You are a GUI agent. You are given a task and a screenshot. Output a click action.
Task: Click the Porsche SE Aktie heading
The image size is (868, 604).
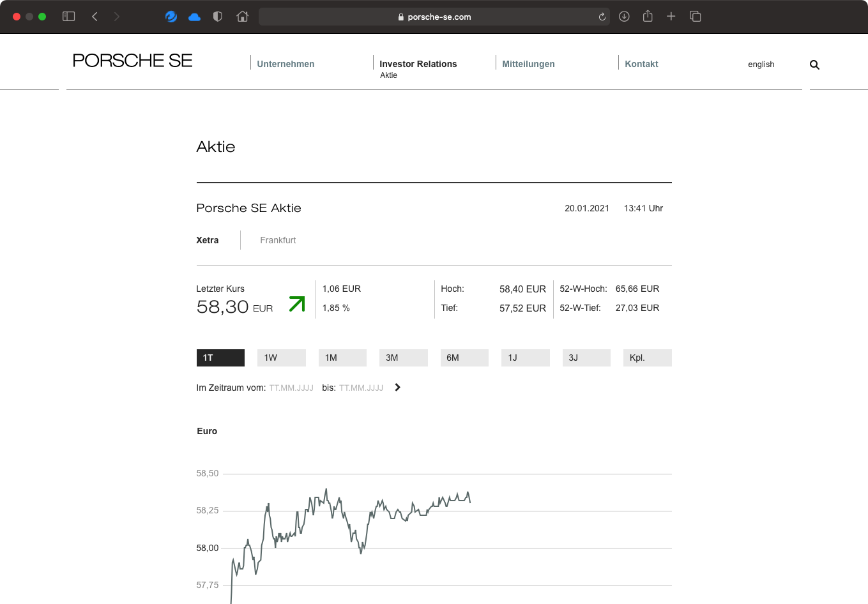248,208
